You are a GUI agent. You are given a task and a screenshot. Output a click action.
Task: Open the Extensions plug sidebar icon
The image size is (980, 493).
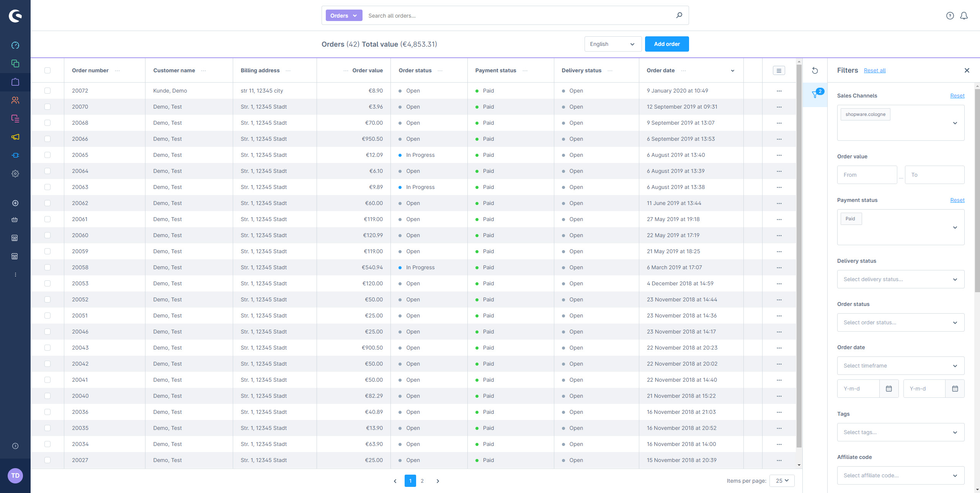click(x=15, y=155)
